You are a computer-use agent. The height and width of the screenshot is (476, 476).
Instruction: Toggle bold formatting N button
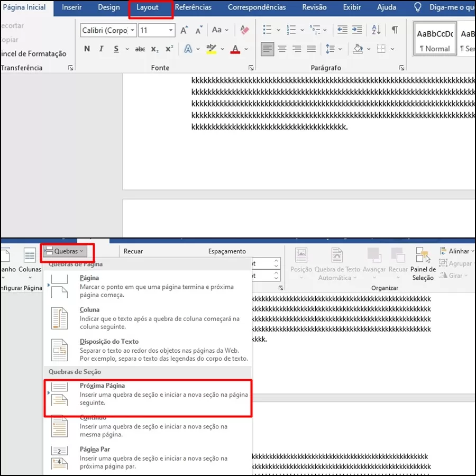(87, 49)
